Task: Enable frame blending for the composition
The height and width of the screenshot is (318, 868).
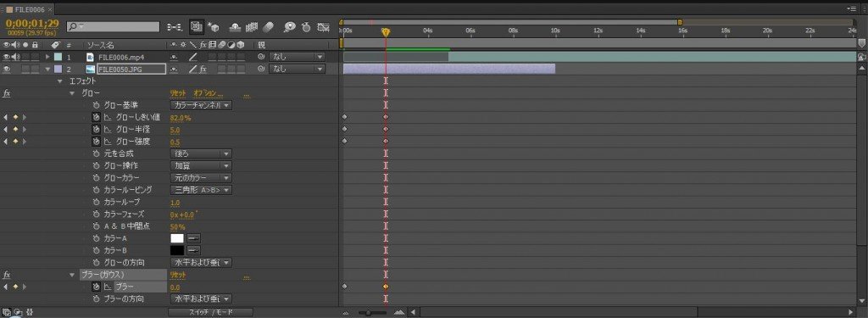Action: point(252,26)
